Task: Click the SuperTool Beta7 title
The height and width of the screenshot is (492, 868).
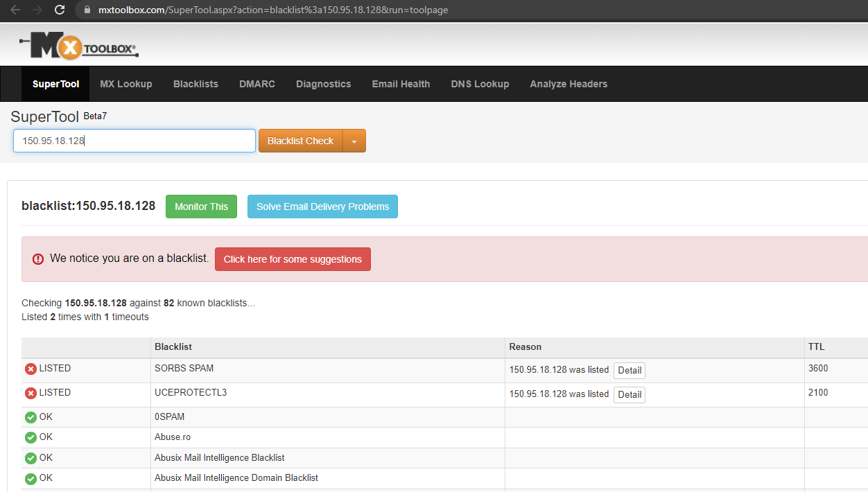Action: [59, 116]
